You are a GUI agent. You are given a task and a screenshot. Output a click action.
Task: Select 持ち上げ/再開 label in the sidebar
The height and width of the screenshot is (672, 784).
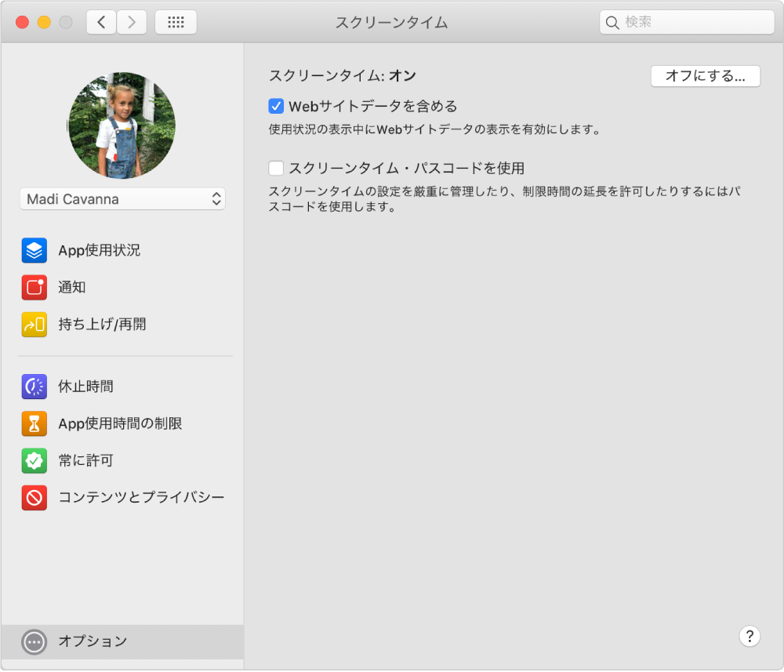(x=102, y=325)
